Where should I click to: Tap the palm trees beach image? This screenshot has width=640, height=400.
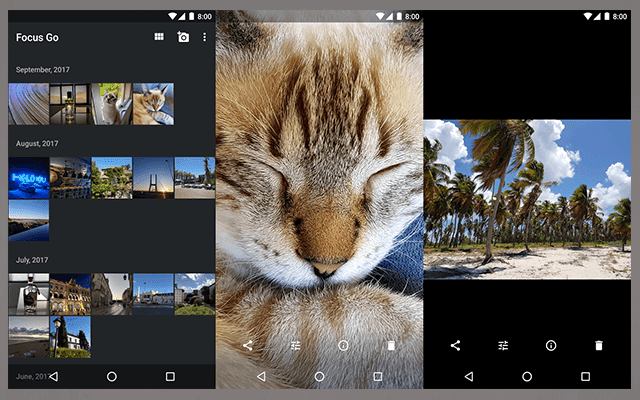tap(527, 199)
